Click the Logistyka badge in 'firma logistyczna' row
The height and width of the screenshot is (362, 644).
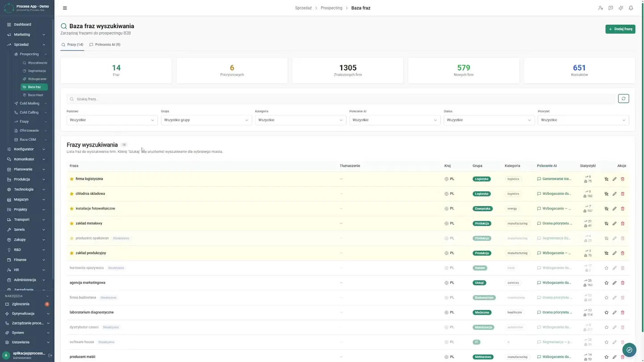[x=482, y=179]
